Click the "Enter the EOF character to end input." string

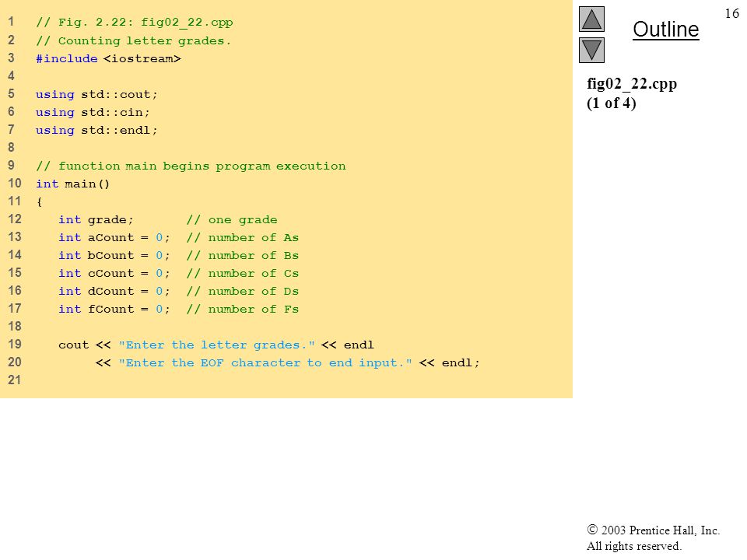265,363
